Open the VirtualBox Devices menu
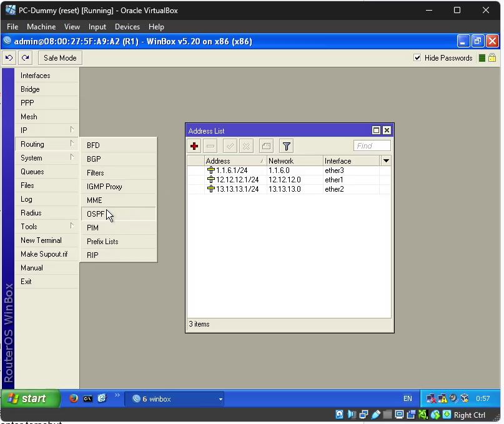 coord(127,27)
